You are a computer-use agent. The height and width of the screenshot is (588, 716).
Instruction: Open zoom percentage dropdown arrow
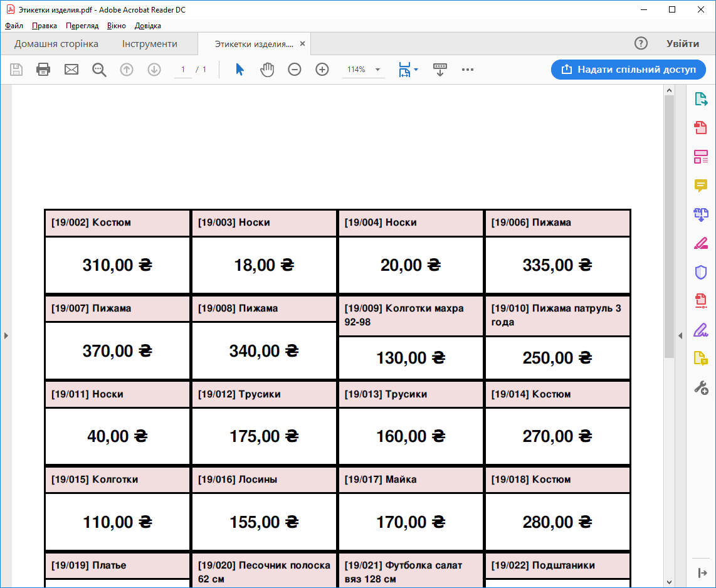click(x=377, y=70)
